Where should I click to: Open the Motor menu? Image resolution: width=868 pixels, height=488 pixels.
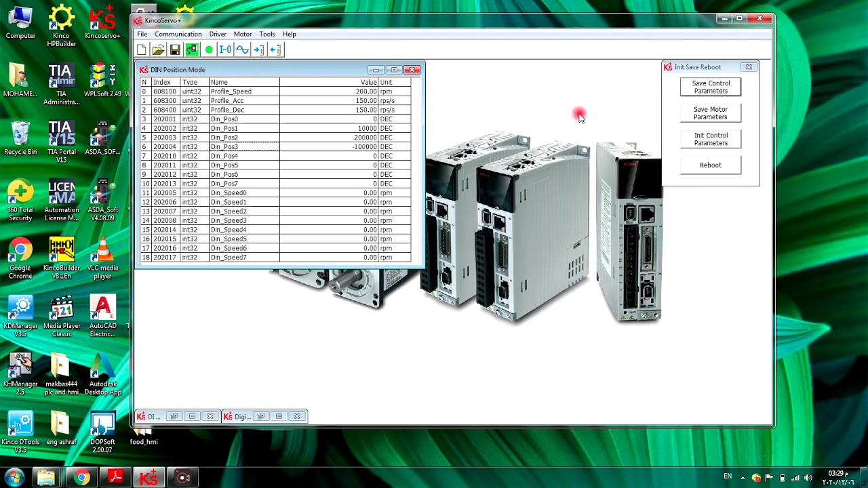click(243, 34)
